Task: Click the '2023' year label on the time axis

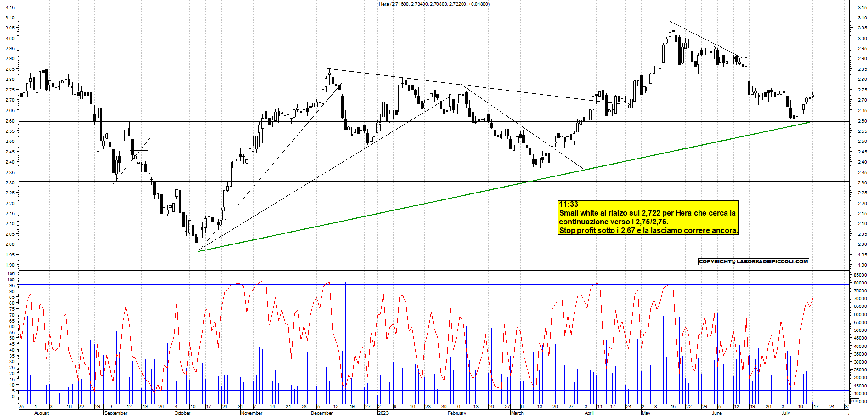Action: [383, 413]
